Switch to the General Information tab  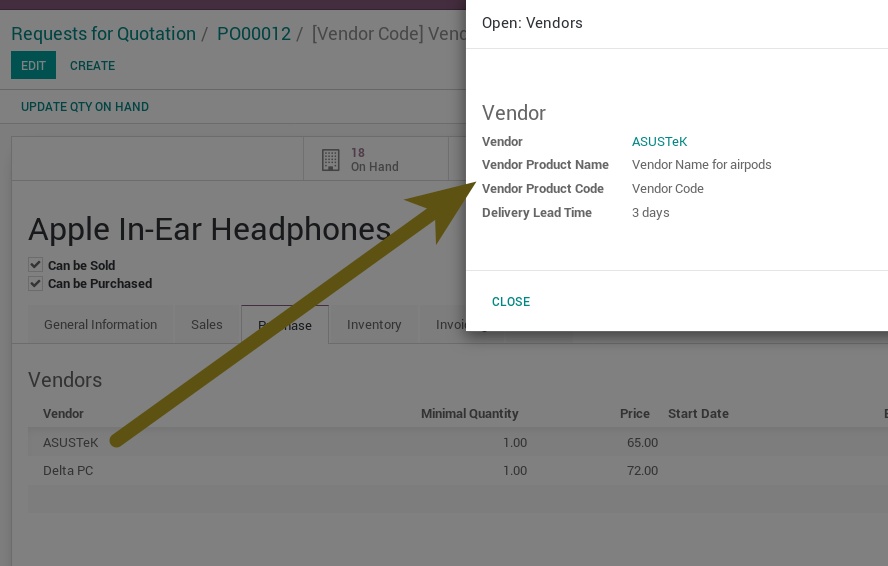tap(101, 325)
